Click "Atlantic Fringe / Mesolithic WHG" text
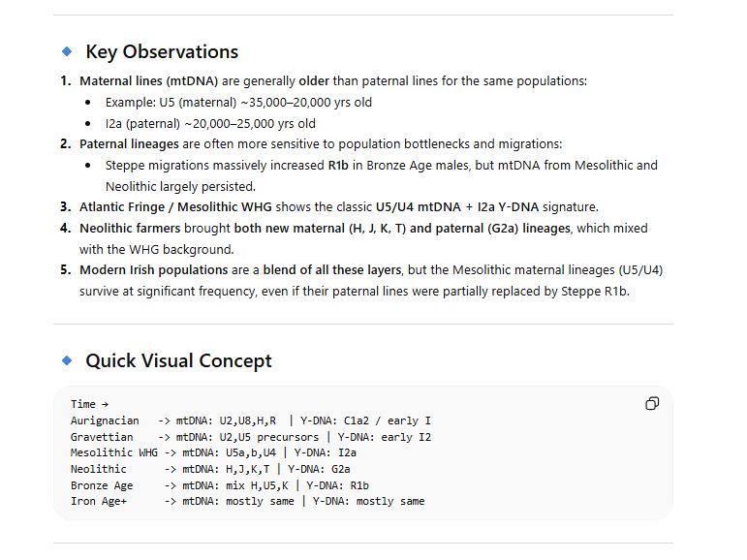Image resolution: width=747 pixels, height=560 pixels. point(175,206)
